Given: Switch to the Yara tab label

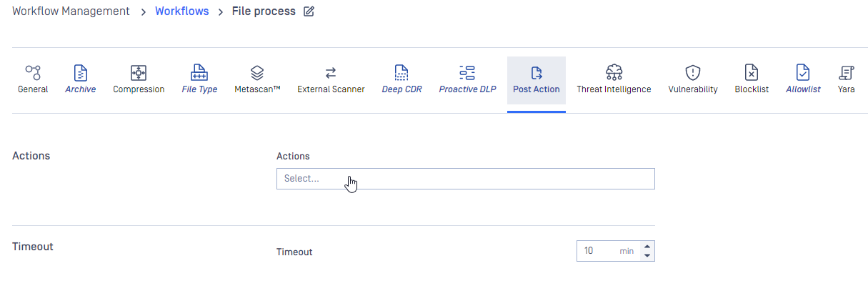Looking at the screenshot, I should (x=847, y=89).
